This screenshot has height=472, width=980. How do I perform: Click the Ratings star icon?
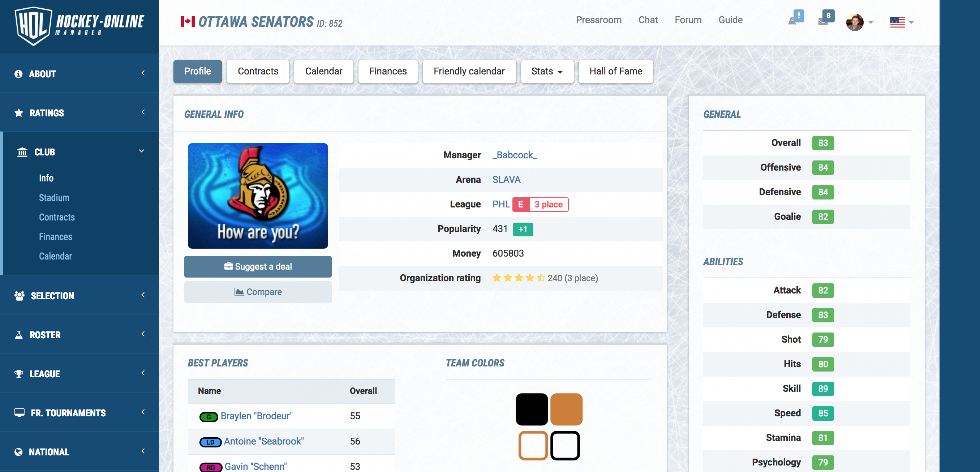(19, 113)
